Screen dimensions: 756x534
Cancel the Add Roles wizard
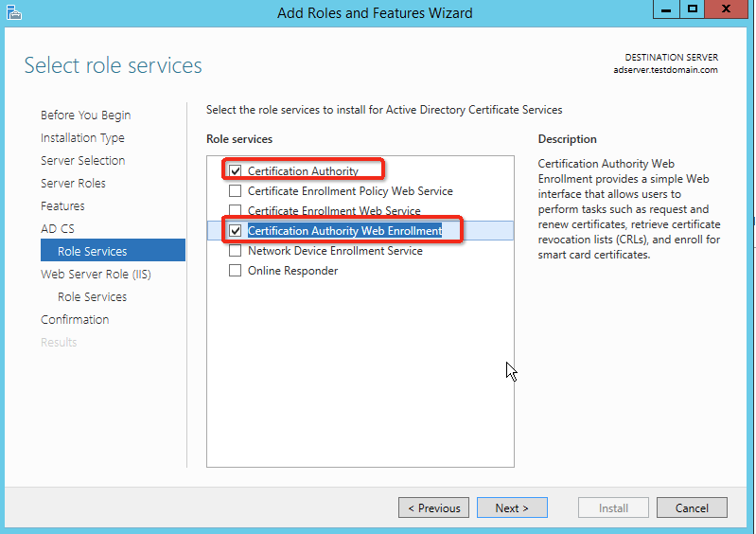pos(692,508)
